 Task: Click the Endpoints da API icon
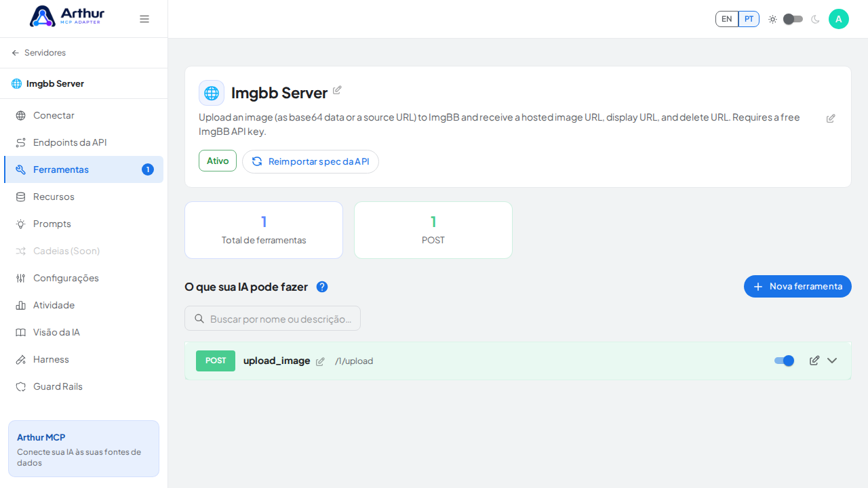[21, 142]
